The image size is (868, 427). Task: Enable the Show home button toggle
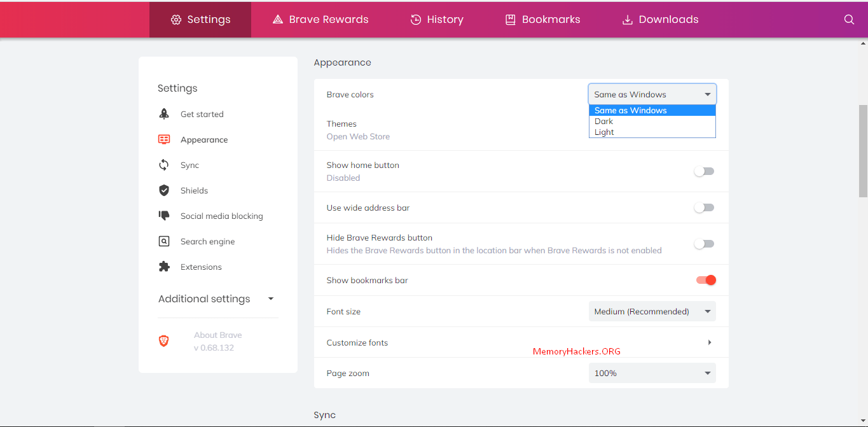[705, 171]
